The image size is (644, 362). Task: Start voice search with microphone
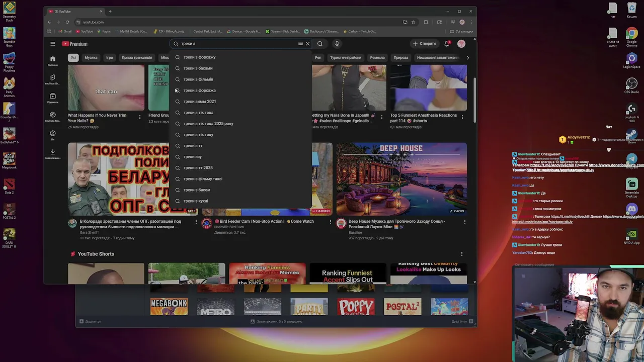[x=337, y=44]
